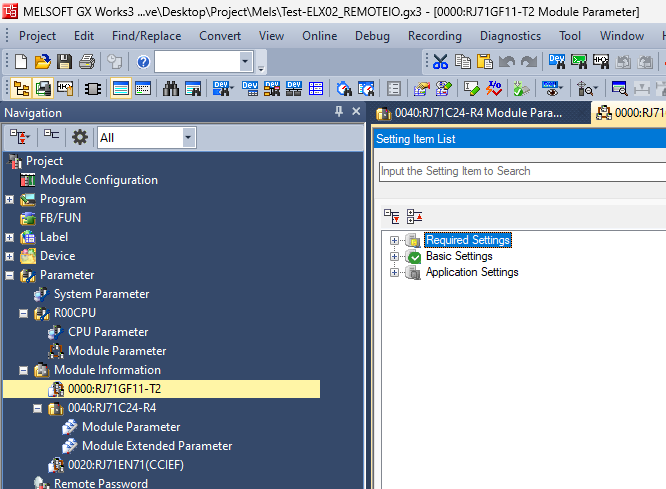Select FB/FUN in the project tree

click(x=60, y=218)
